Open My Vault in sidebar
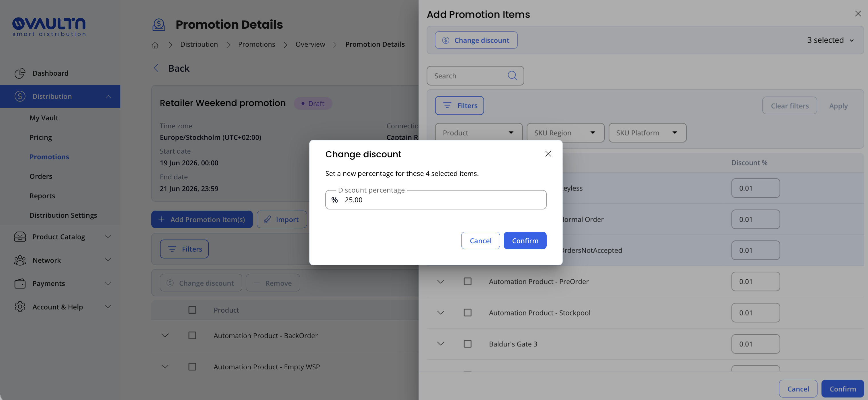This screenshot has height=400, width=868. point(44,118)
